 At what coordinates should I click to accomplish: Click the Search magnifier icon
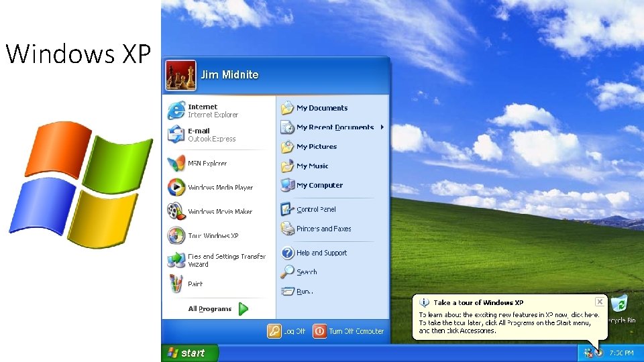click(x=288, y=271)
